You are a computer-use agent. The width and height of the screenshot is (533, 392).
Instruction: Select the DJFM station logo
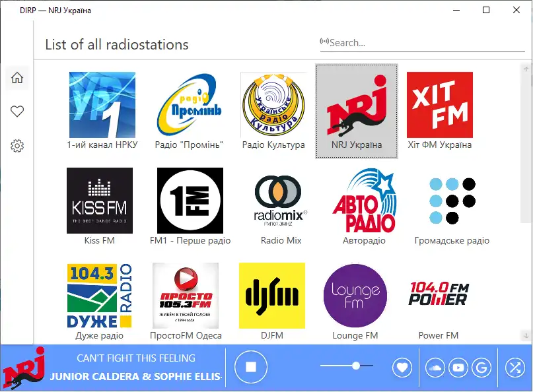[x=272, y=296]
